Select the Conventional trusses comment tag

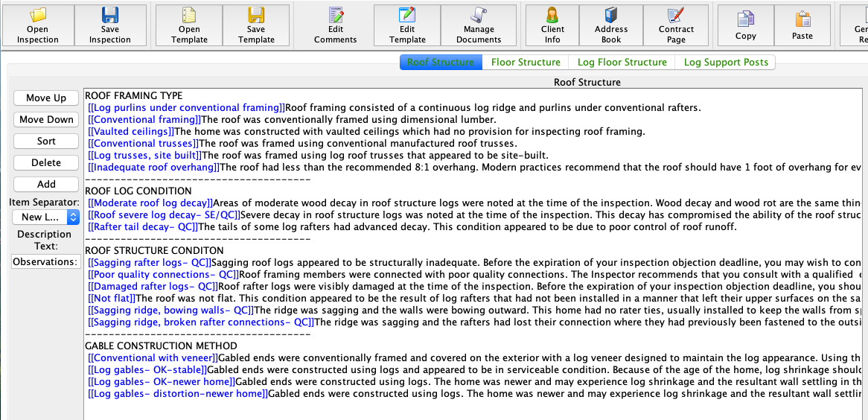point(143,143)
